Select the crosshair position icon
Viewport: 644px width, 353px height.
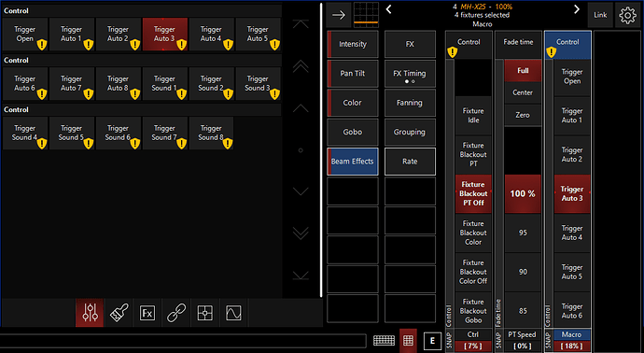coord(205,313)
